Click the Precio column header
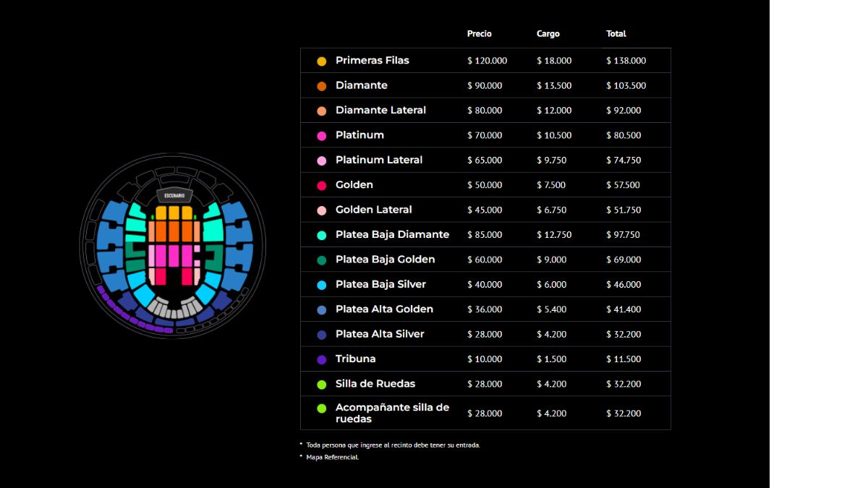 479,34
